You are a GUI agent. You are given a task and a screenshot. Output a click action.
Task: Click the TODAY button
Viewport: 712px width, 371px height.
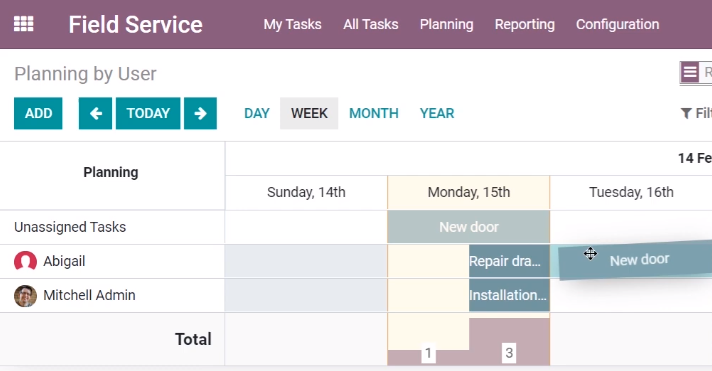(x=148, y=113)
